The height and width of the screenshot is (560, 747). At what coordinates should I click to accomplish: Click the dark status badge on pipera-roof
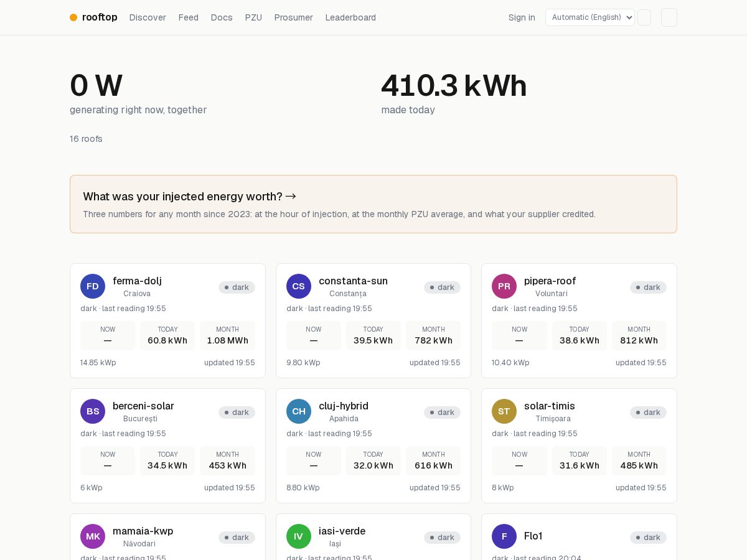[648, 287]
